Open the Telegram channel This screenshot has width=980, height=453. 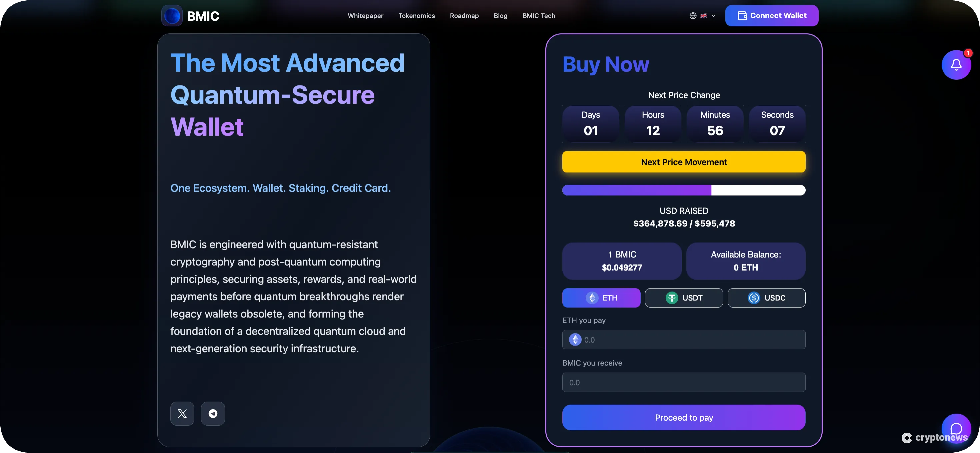point(213,413)
